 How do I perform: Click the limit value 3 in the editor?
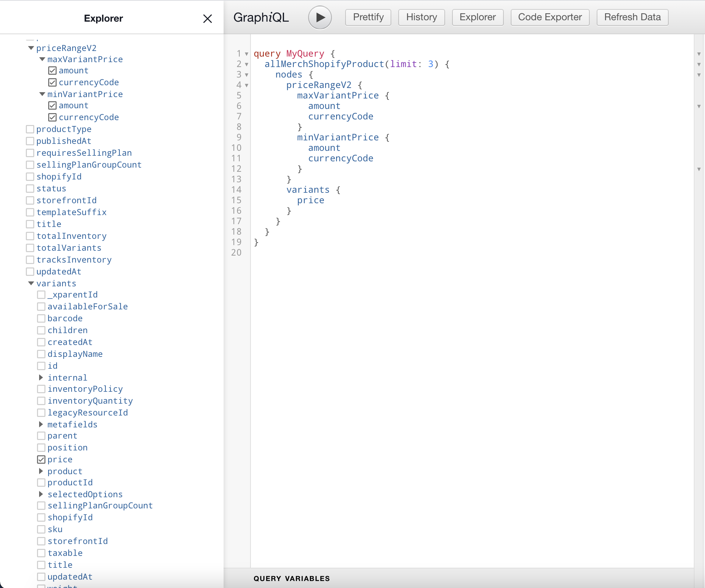point(430,64)
